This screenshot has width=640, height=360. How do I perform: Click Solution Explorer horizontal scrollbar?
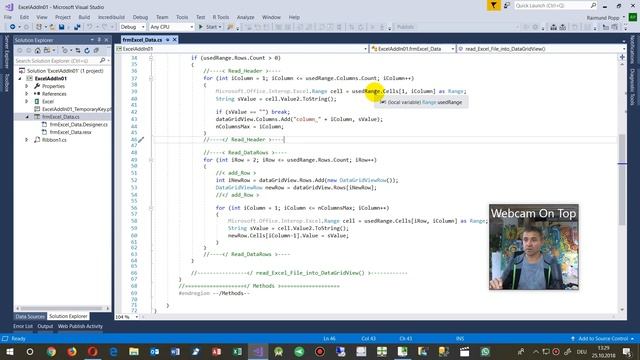pos(62,308)
